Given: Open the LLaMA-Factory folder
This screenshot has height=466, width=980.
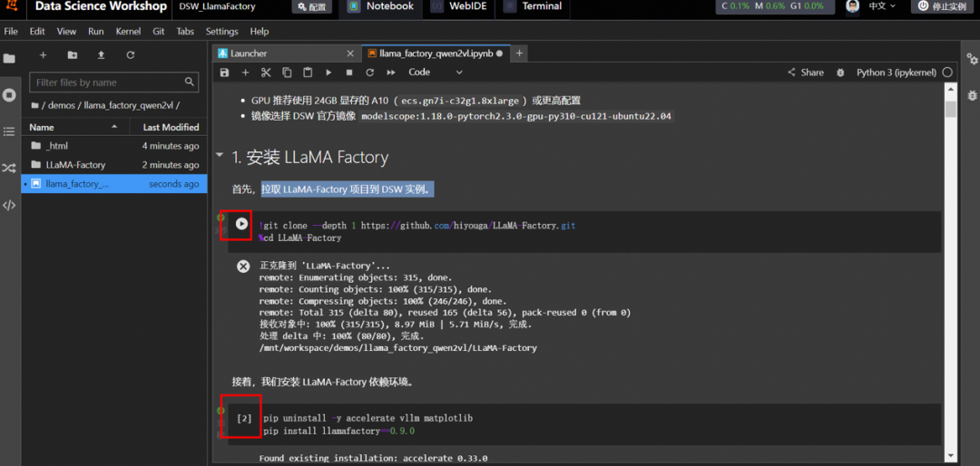Looking at the screenshot, I should coord(114,165).
